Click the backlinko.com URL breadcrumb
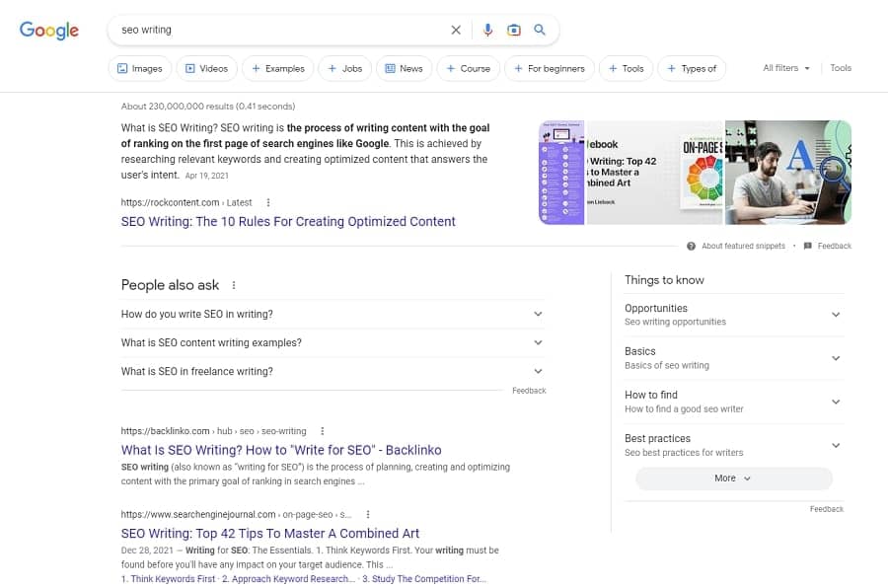The height and width of the screenshot is (588, 888). click(213, 431)
